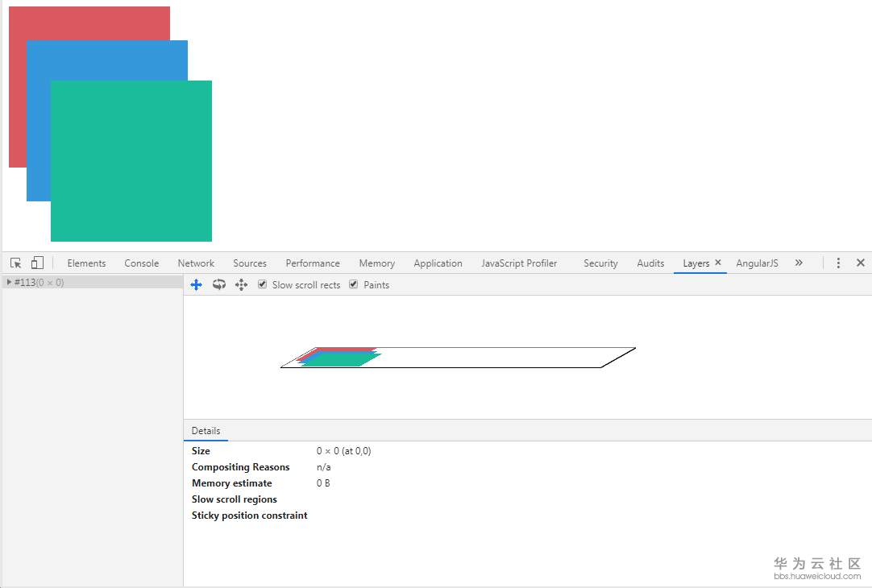Click the green layer in 3D view
The height and width of the screenshot is (588, 872).
click(x=340, y=360)
